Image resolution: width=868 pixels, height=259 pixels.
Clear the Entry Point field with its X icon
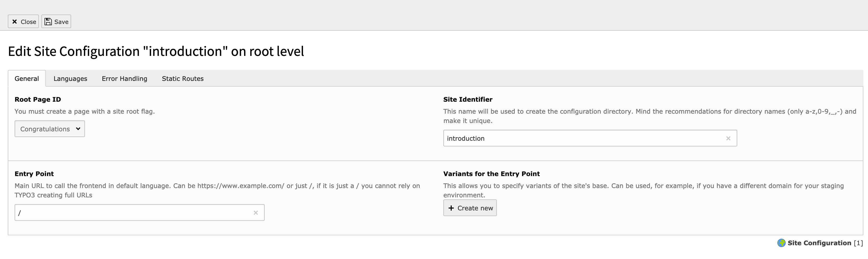pos(256,212)
